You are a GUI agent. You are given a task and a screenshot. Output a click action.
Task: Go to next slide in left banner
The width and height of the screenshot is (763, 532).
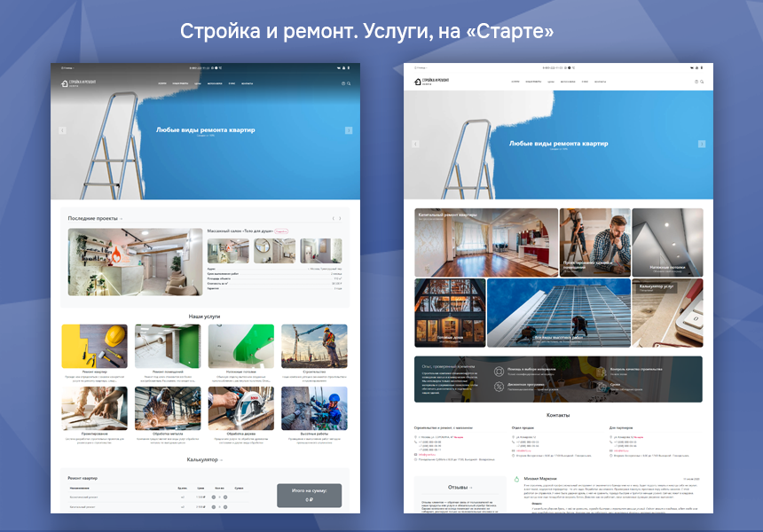click(x=349, y=130)
